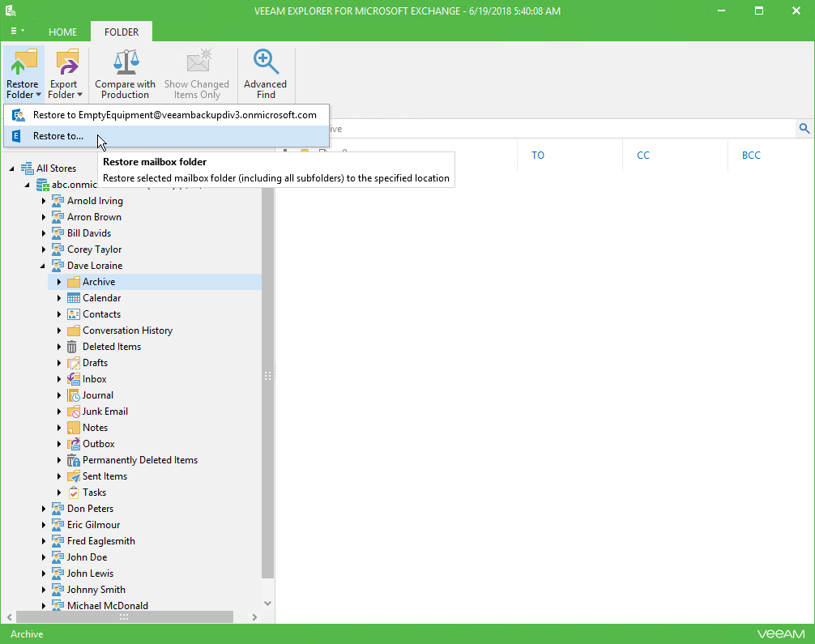The image size is (815, 644).
Task: Select the Conversation History folder icon
Action: [74, 331]
